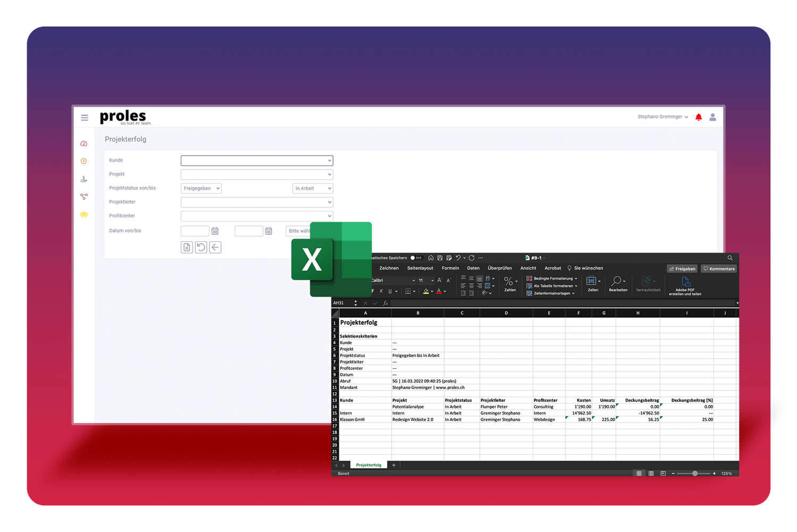Open the workflow nodes icon in sidebar
Viewport: 797px width, 532px height.
pyautogui.click(x=84, y=197)
